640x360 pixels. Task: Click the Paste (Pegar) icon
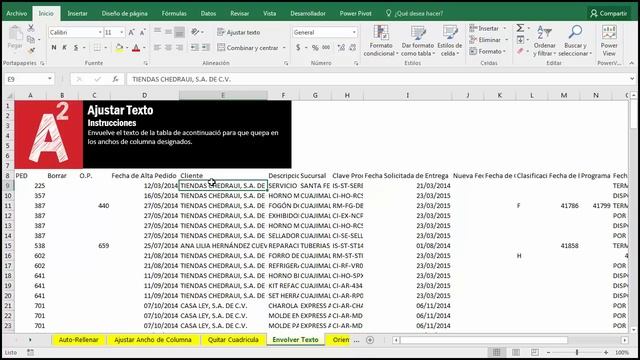coord(15,33)
